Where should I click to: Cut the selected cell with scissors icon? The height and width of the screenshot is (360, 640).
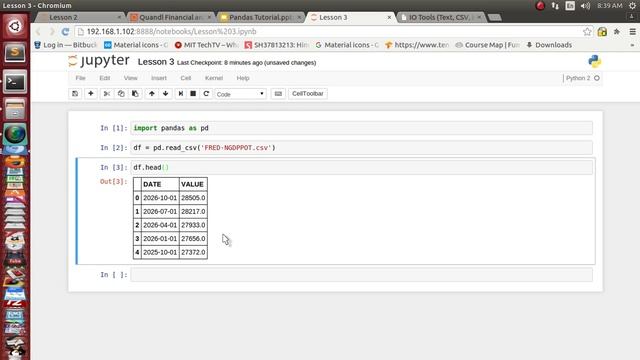pyautogui.click(x=107, y=93)
